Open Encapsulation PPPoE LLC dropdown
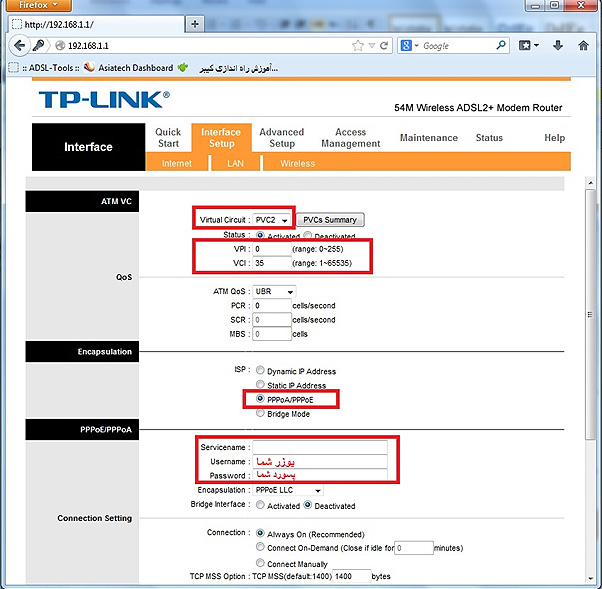The image size is (602, 589). point(288,490)
